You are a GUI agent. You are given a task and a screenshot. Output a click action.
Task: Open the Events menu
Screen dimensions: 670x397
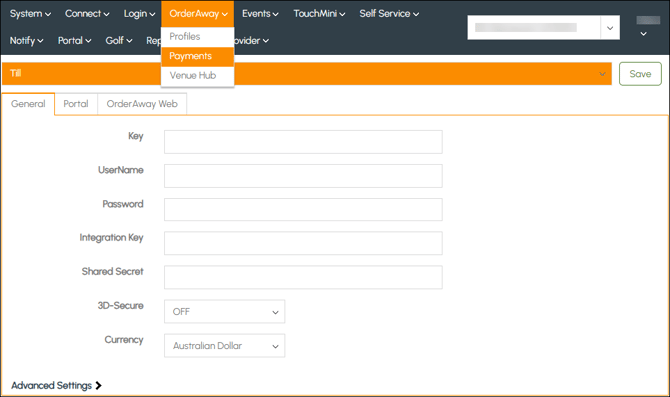pos(260,14)
